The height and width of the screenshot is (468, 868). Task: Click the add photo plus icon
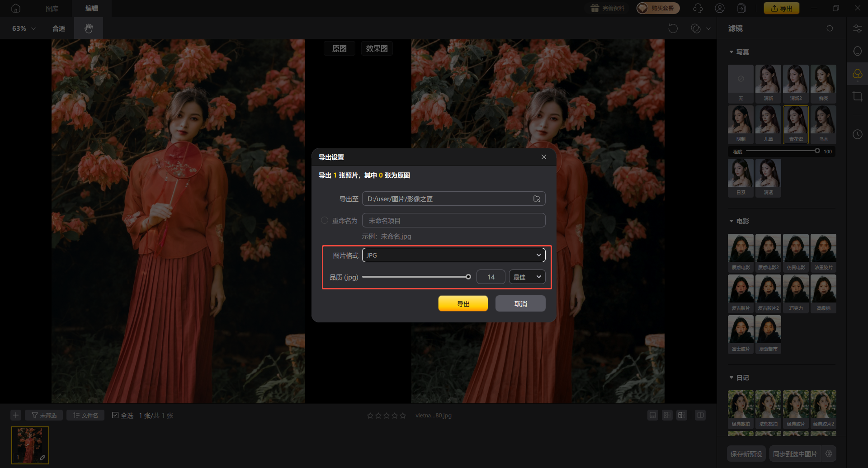[x=16, y=415]
